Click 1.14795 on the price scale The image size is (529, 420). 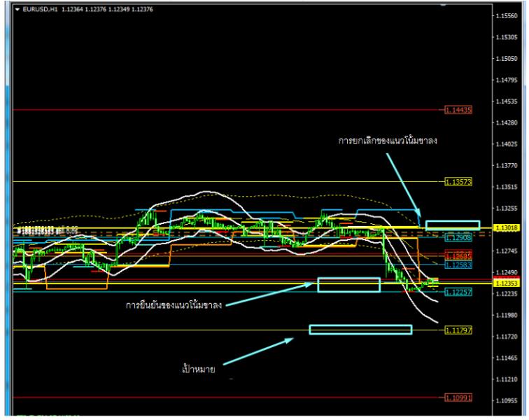[507, 80]
